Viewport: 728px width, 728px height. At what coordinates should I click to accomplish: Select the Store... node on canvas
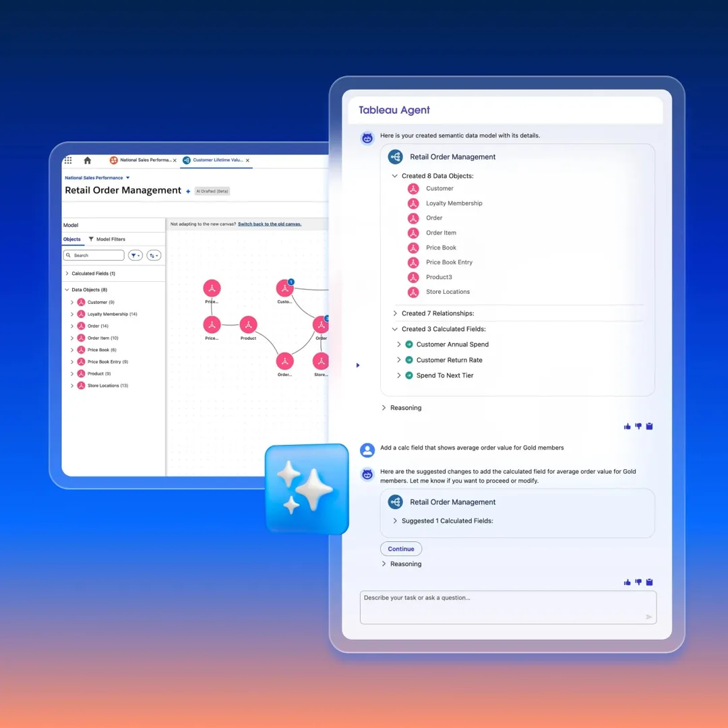point(321,361)
